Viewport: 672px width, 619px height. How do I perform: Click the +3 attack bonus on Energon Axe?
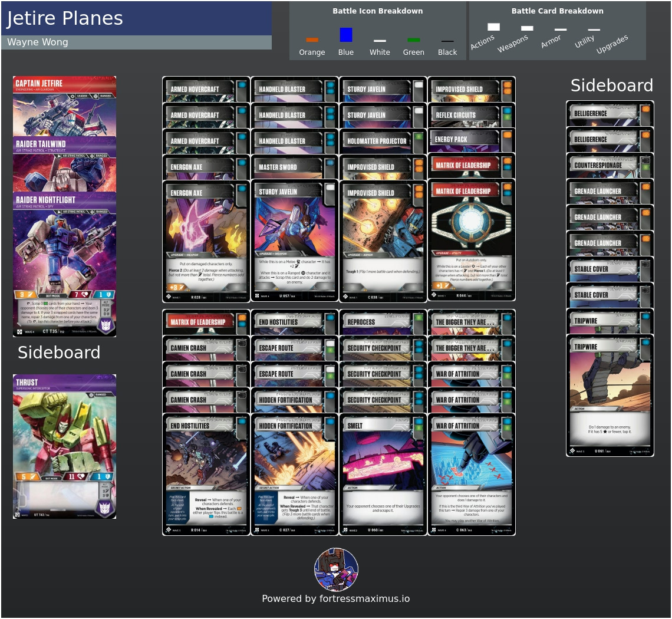pyautogui.click(x=177, y=287)
